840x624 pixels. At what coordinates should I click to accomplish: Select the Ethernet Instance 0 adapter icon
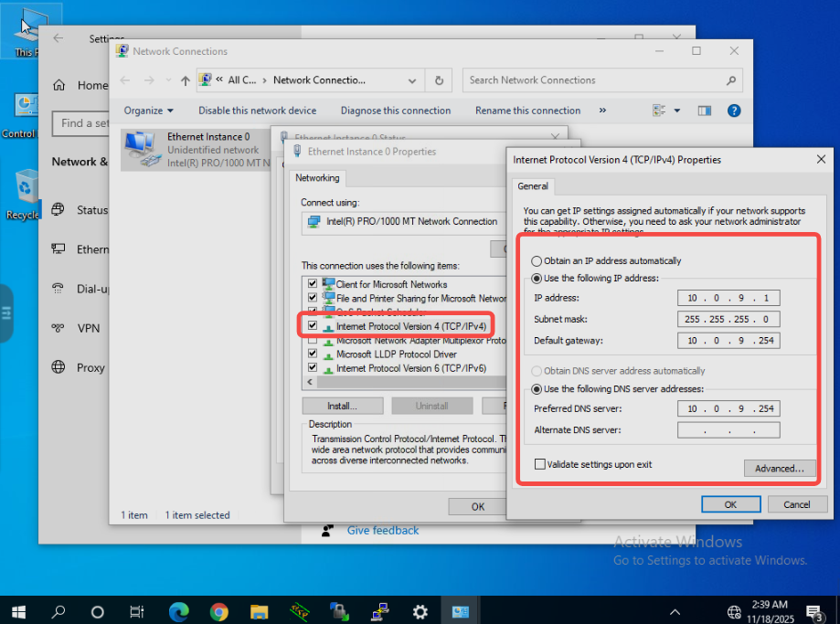pos(142,150)
